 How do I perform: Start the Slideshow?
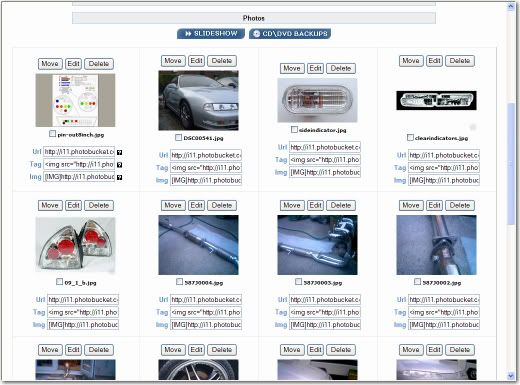(211, 34)
